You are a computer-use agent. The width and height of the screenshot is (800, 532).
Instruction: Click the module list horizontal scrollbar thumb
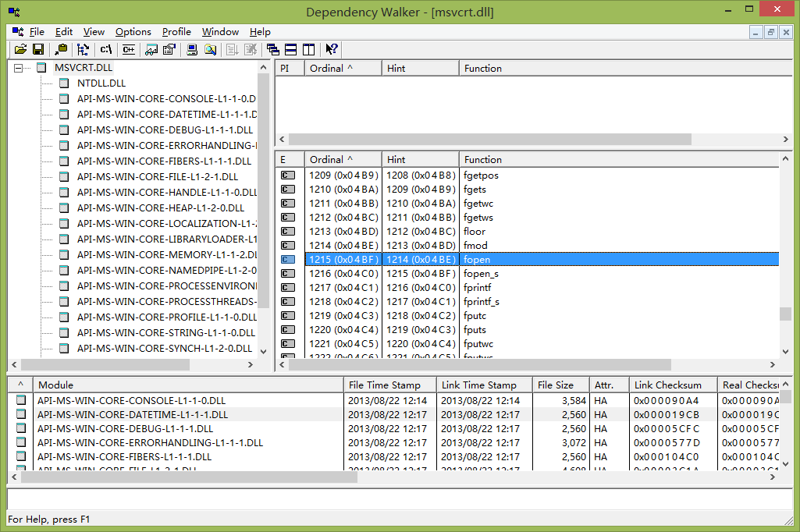pyautogui.click(x=189, y=477)
